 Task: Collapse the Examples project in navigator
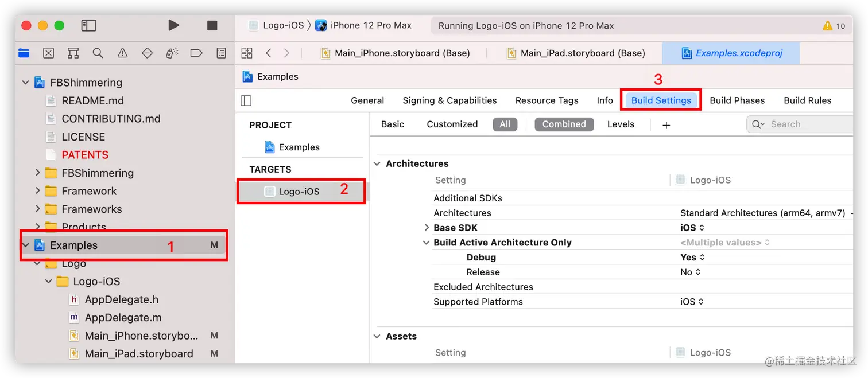coord(26,245)
